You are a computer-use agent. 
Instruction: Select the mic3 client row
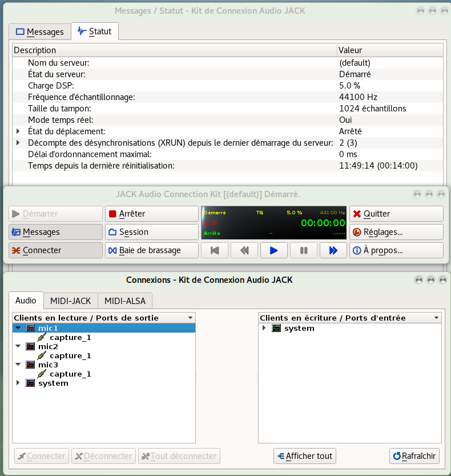pos(104,365)
